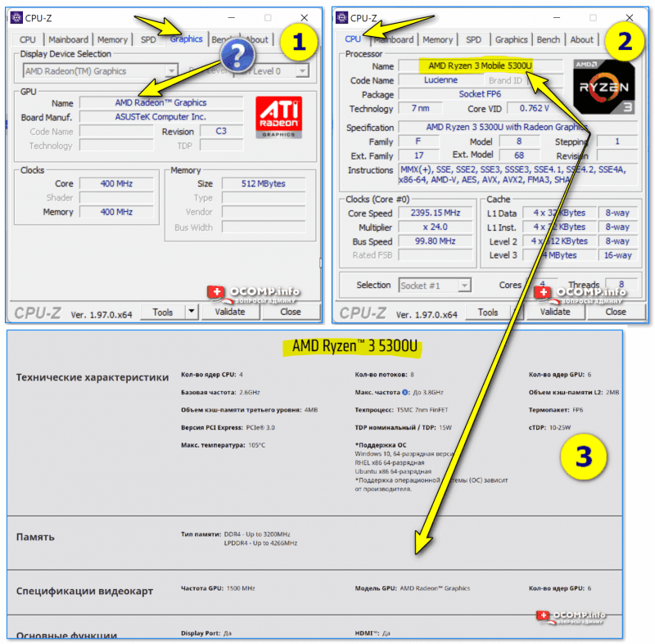
Task: Click Ext. Model field showing 68
Action: (x=519, y=155)
